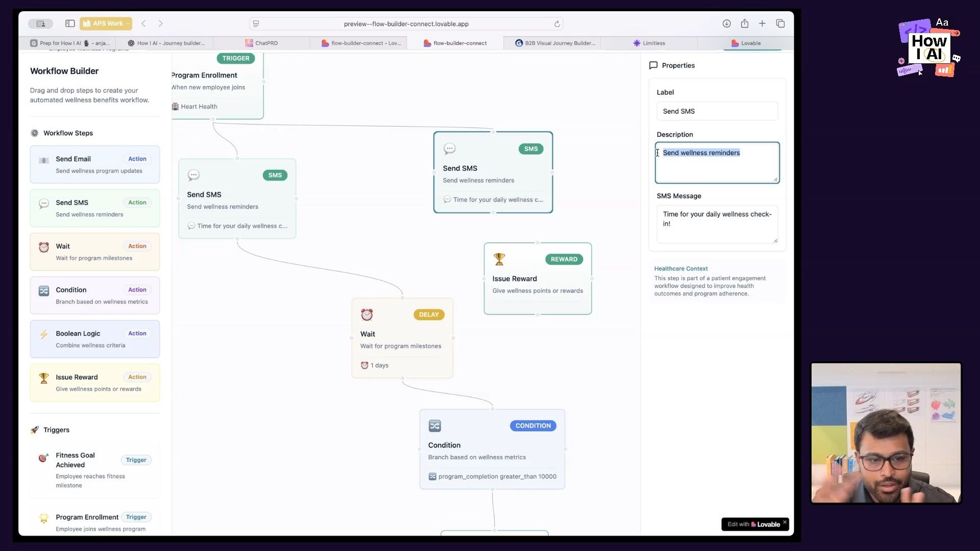Switch to the ChatPRD tab
The height and width of the screenshot is (551, 980).
pyautogui.click(x=261, y=43)
